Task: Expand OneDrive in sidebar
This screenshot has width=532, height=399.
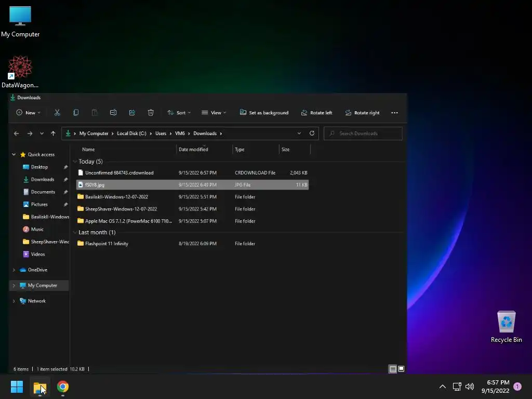Action: (x=14, y=270)
